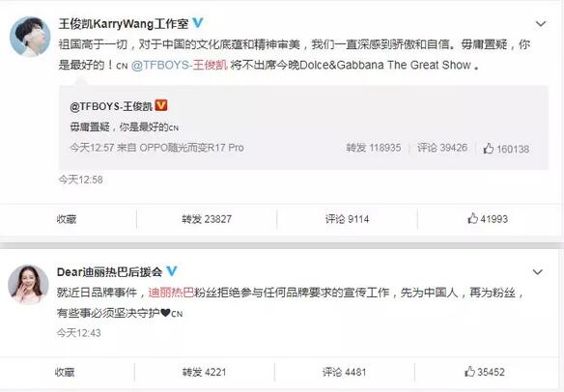Open 评论 39426 on the quoted post
564x392 pixels.
coord(442,148)
